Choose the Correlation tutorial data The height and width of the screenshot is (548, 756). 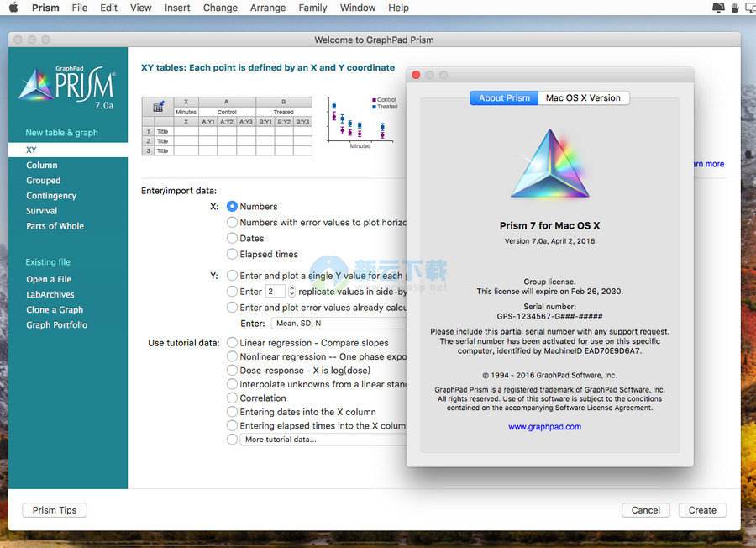tap(232, 398)
